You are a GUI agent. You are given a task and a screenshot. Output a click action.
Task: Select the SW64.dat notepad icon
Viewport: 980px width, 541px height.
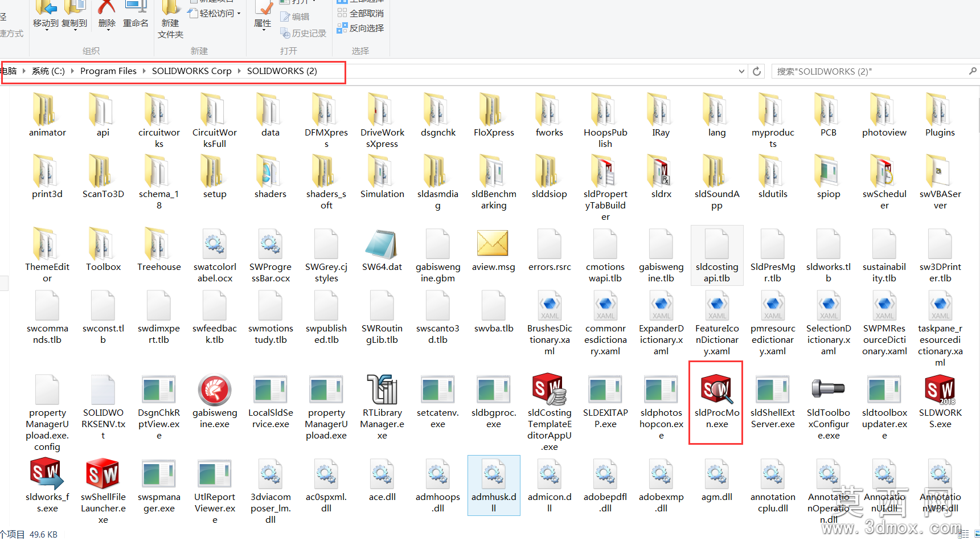pyautogui.click(x=381, y=244)
